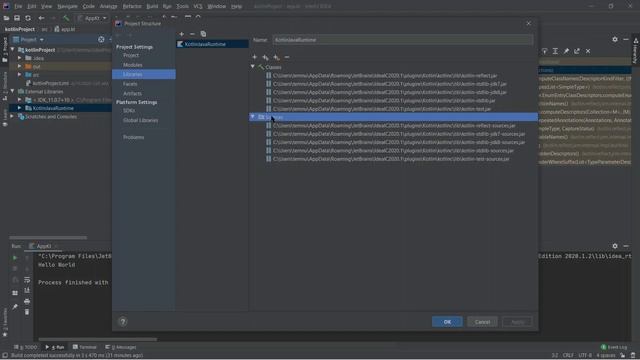Image resolution: width=640 pixels, height=360 pixels.
Task: Open the SDKs platform settings
Action: (129, 111)
